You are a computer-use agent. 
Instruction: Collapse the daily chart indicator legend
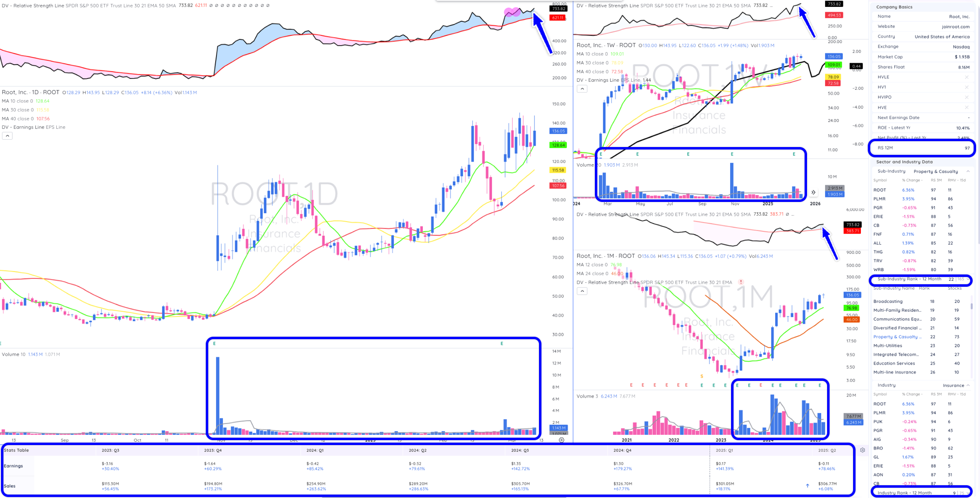(x=7, y=136)
